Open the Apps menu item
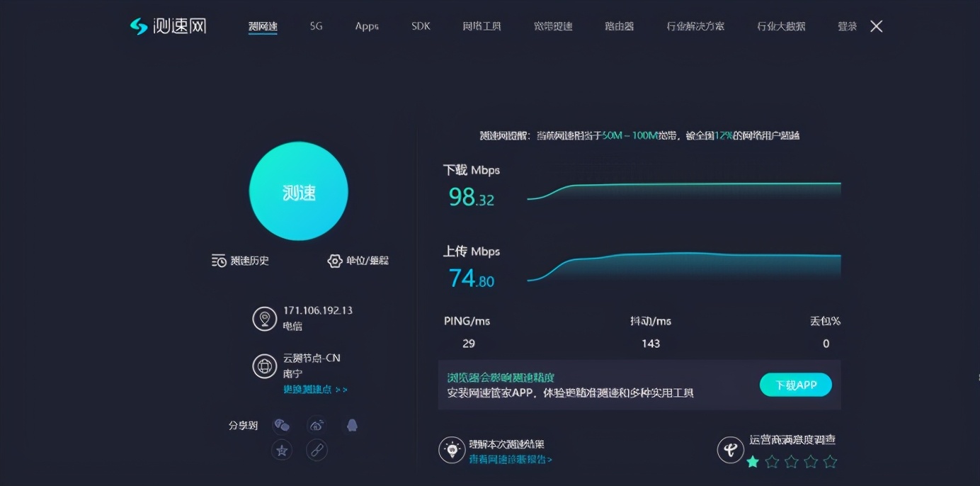The height and width of the screenshot is (486, 980). [x=367, y=26]
